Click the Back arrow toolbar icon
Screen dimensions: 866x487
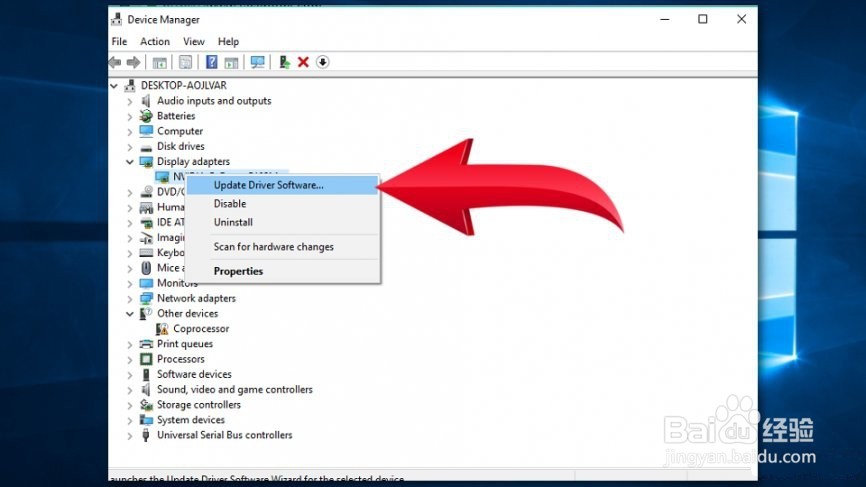point(115,62)
